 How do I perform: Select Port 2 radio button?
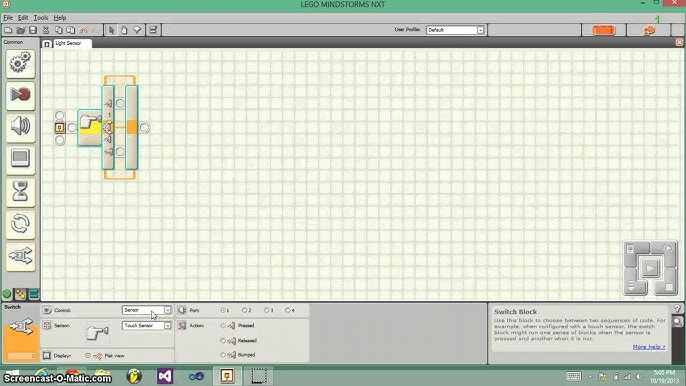tap(245, 310)
